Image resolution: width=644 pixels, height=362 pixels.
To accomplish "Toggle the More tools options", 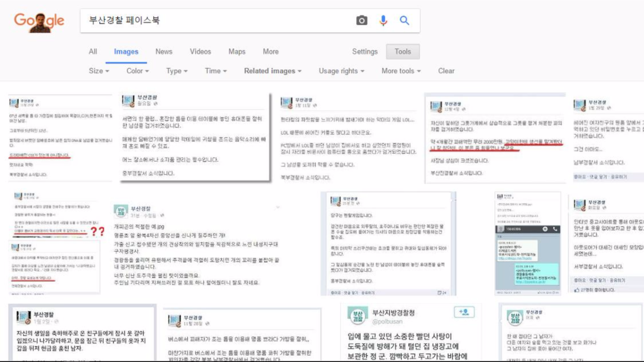I will point(399,71).
